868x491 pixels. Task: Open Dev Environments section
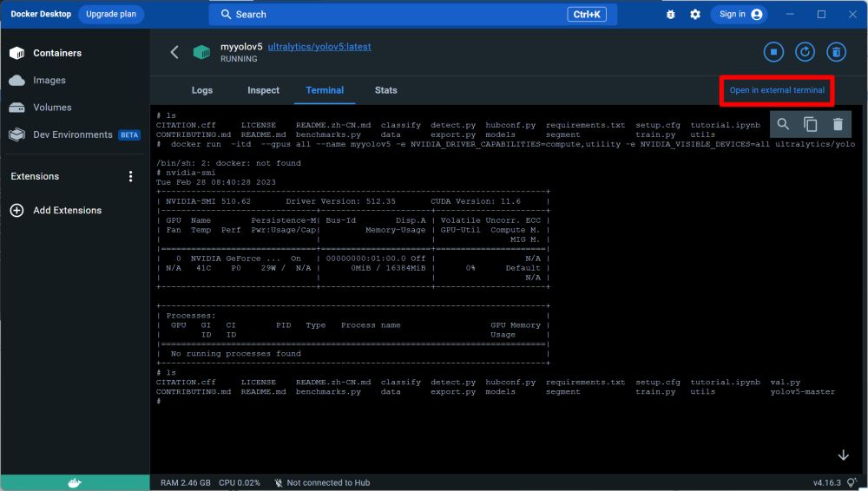75,134
